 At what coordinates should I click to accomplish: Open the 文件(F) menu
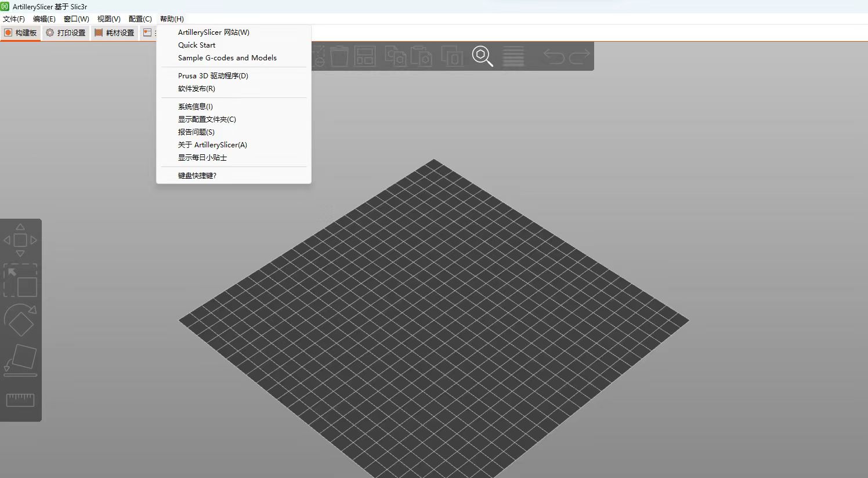14,19
